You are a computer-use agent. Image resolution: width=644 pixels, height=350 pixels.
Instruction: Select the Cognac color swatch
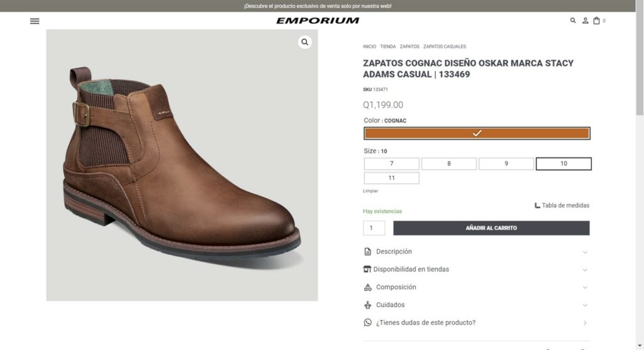point(477,133)
